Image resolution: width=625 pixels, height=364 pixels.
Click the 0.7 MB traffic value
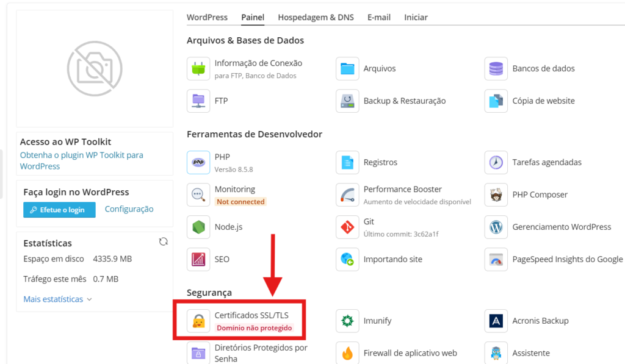click(106, 279)
